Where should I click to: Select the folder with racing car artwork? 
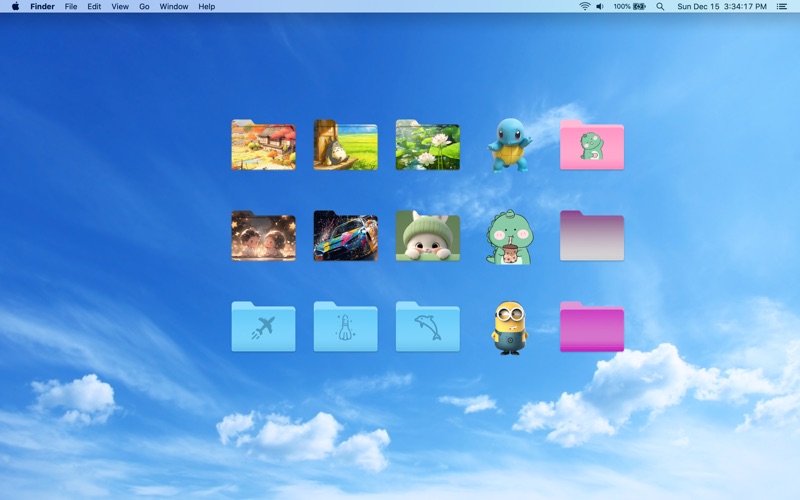click(345, 237)
